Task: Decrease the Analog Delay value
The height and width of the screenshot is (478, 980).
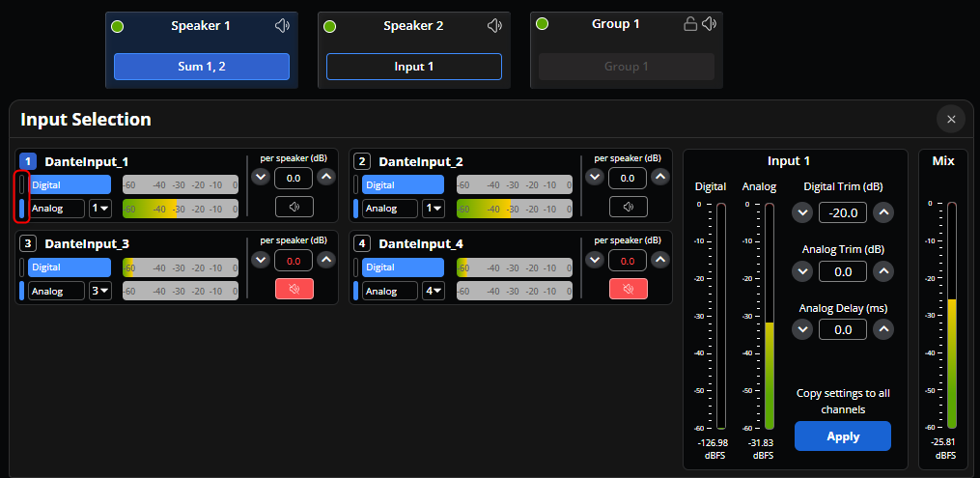Action: [802, 329]
